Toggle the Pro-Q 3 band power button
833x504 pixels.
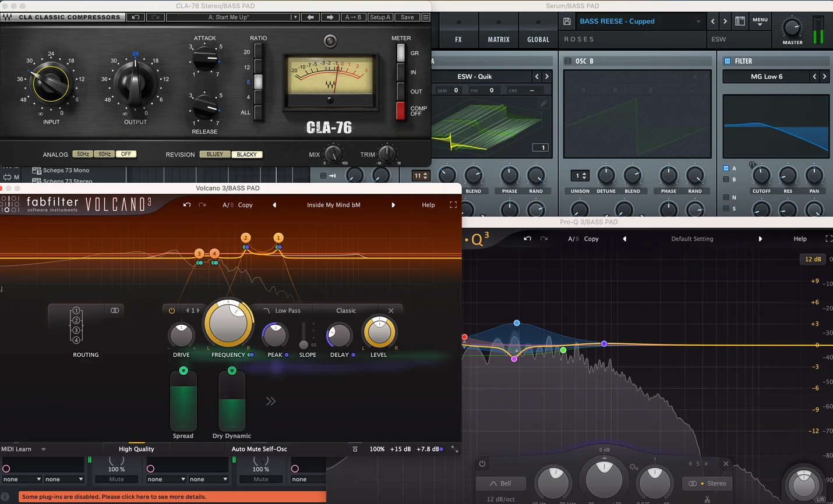[482, 464]
